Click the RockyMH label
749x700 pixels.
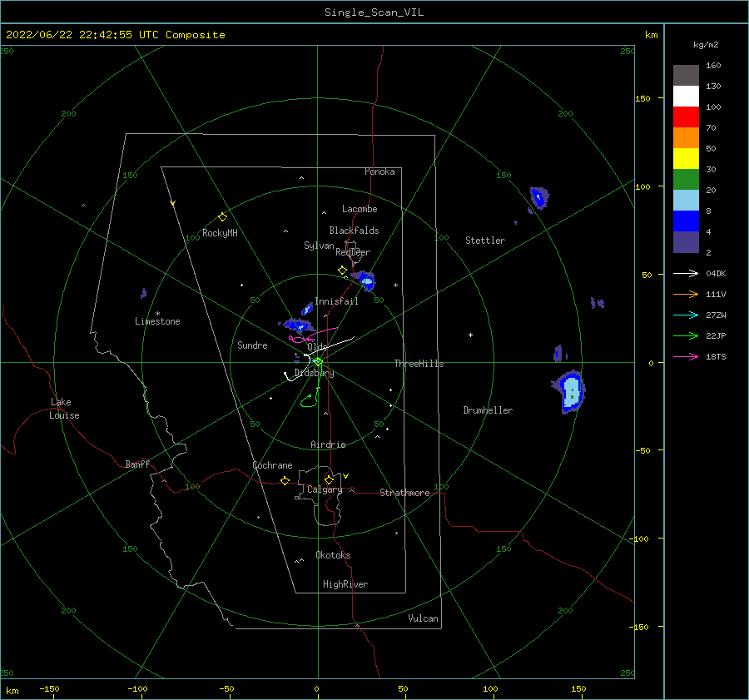220,233
